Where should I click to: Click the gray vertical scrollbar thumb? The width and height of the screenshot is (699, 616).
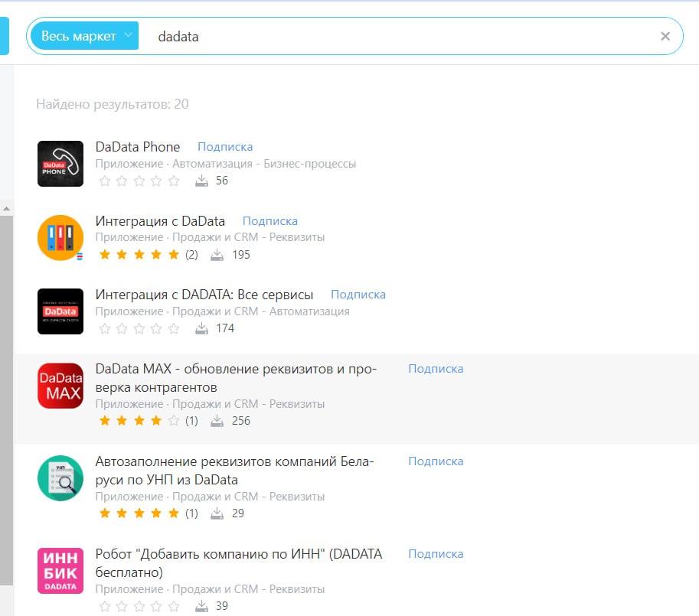tap(6, 400)
